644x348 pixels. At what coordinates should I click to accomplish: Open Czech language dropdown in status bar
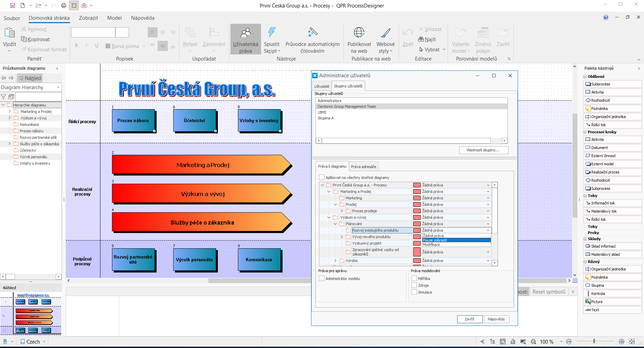point(44,342)
